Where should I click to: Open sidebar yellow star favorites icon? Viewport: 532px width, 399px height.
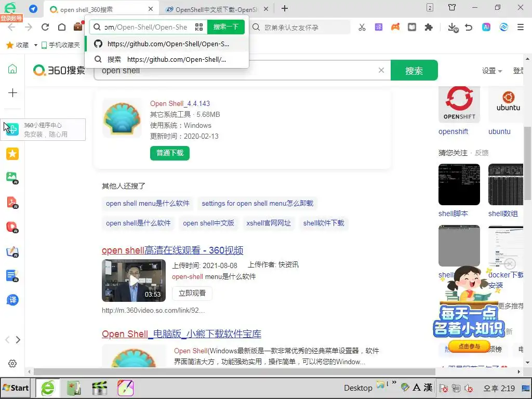(12, 154)
